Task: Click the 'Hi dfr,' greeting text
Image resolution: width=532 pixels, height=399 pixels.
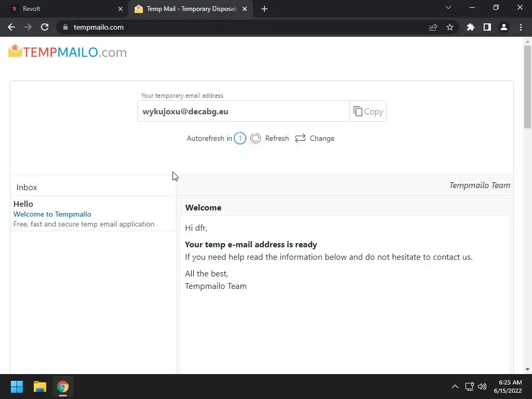Action: pyautogui.click(x=196, y=228)
